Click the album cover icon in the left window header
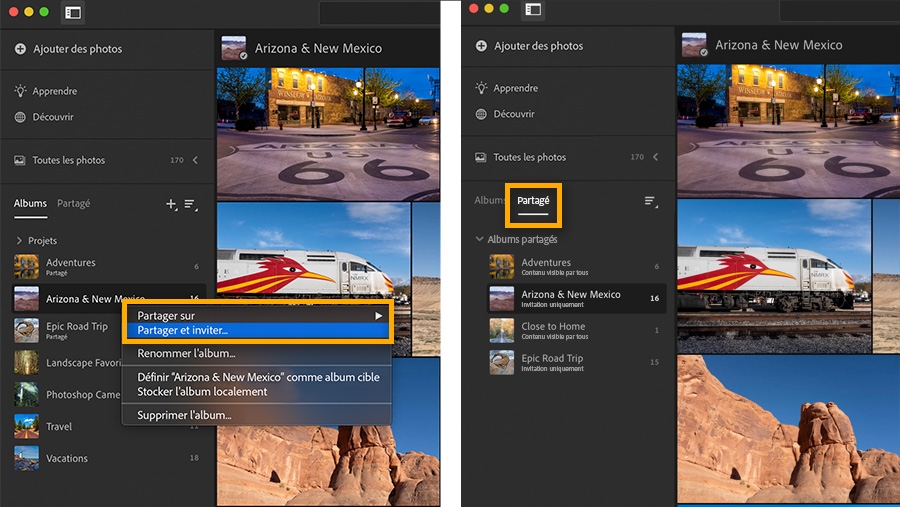 [234, 48]
